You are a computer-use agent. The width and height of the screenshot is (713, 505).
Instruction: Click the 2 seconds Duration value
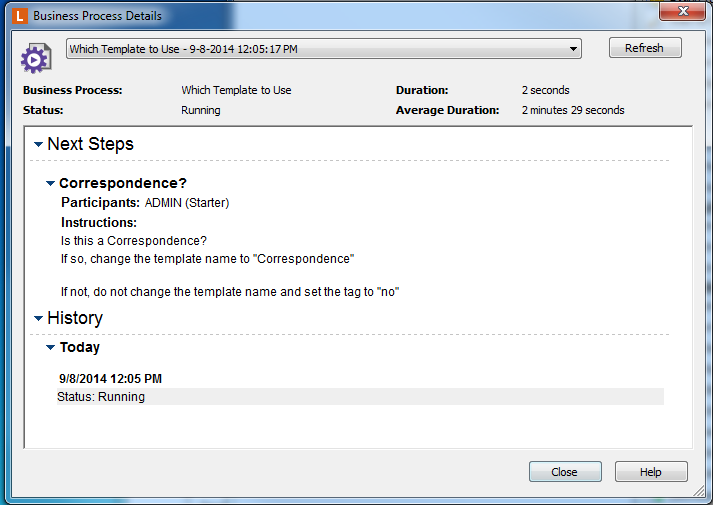point(545,90)
